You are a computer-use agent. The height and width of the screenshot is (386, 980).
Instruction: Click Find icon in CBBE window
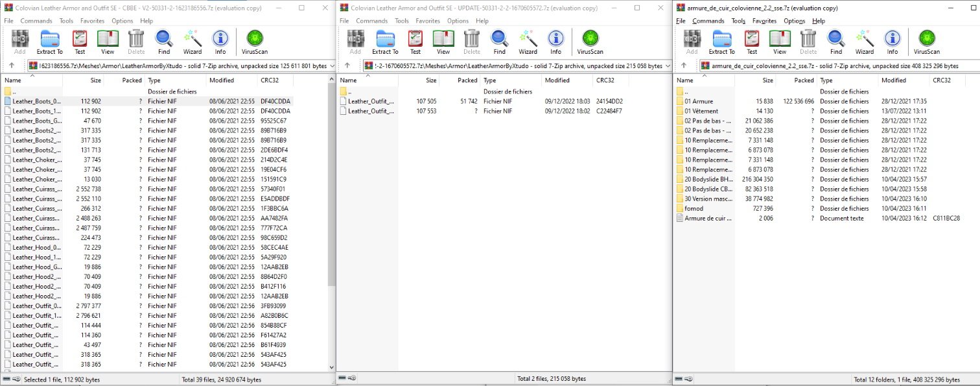point(164,42)
